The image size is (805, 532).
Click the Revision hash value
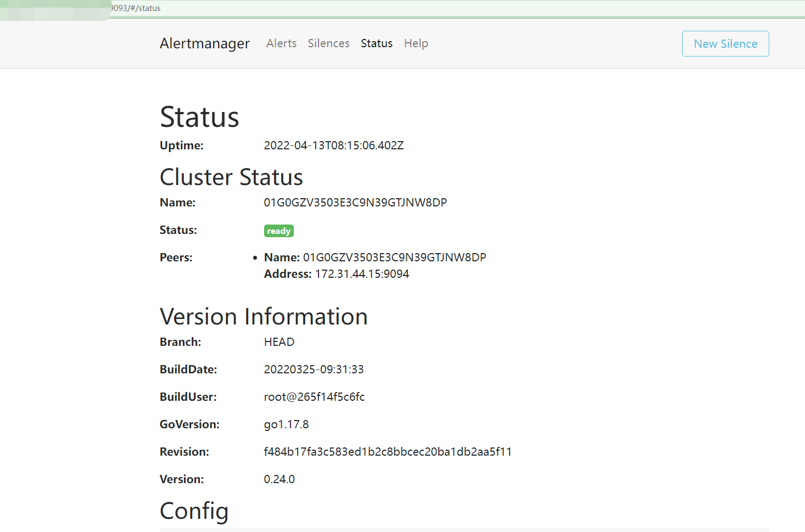point(388,451)
